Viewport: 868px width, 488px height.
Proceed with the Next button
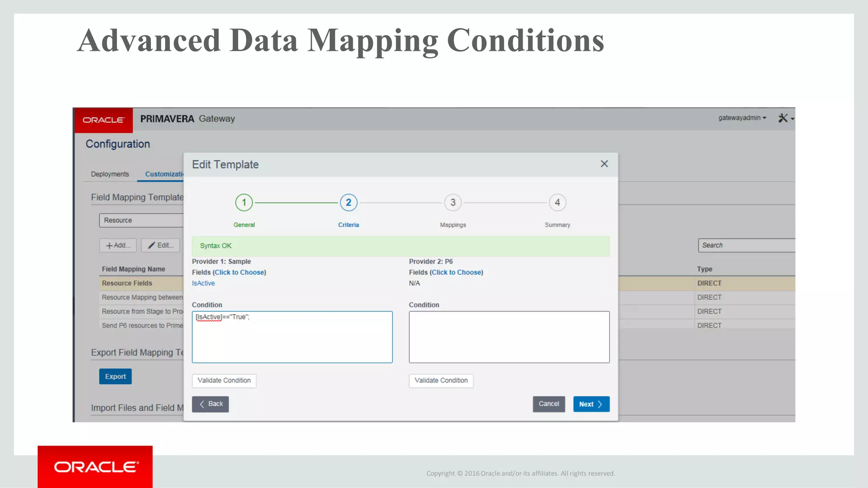[x=591, y=404]
